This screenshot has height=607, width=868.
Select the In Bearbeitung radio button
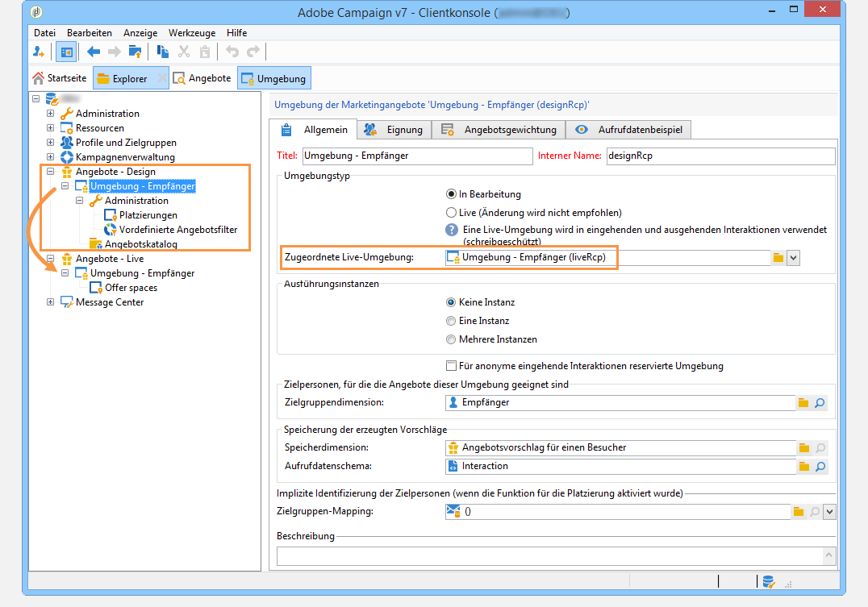[x=451, y=194]
